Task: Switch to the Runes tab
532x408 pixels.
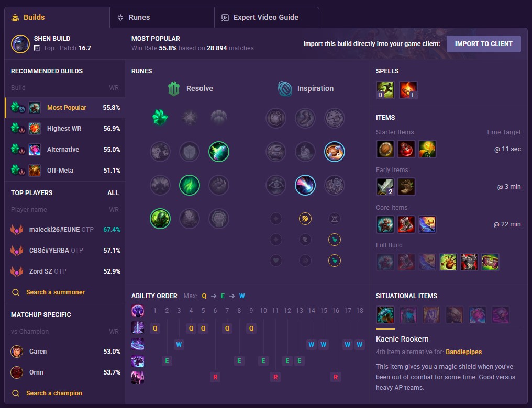Action: click(x=162, y=18)
